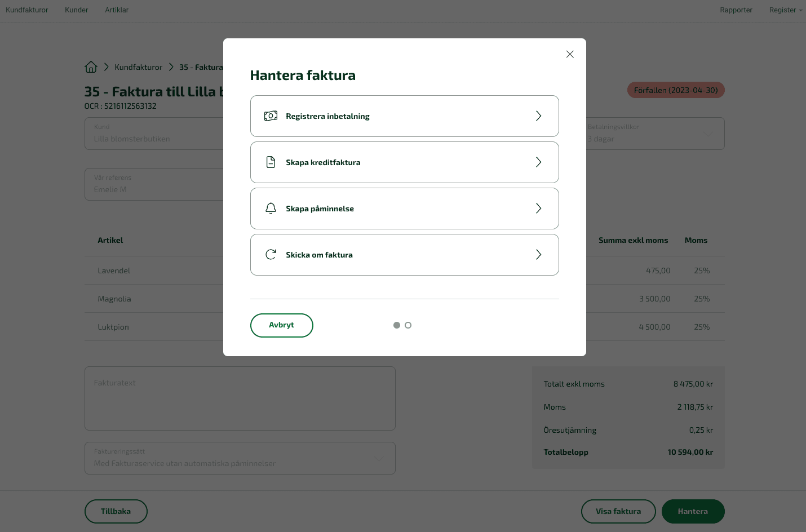Click the Avbryt button
The height and width of the screenshot is (532, 806).
click(281, 325)
